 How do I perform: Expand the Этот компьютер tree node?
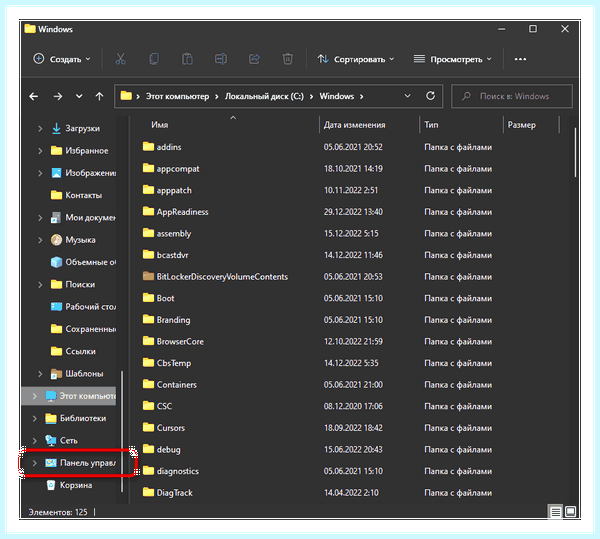click(x=34, y=396)
